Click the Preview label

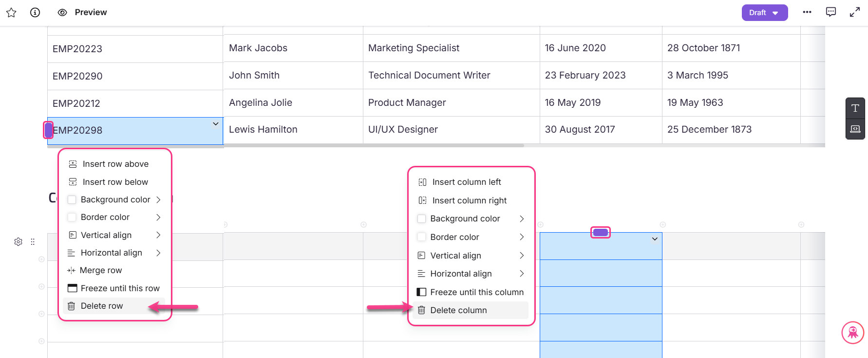[91, 12]
